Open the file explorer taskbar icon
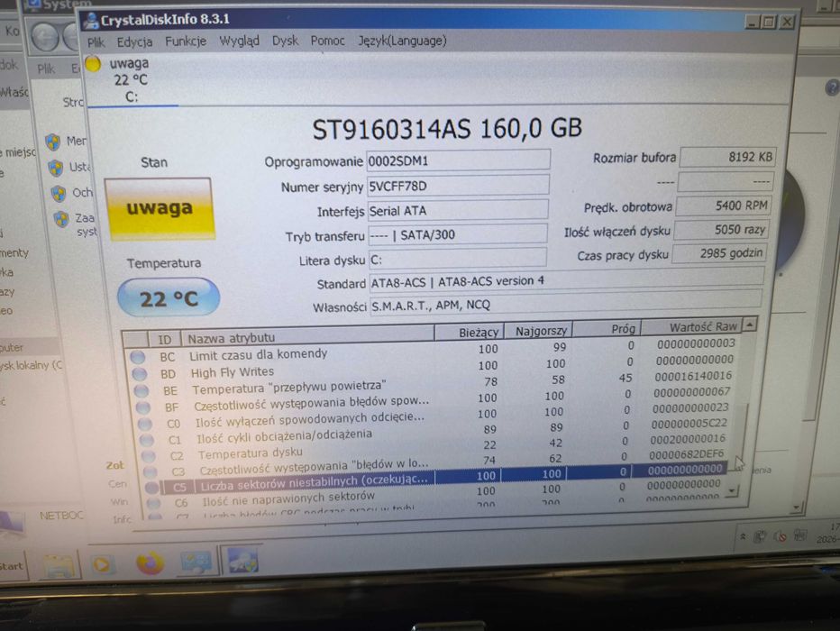The image size is (840, 631). (58, 566)
